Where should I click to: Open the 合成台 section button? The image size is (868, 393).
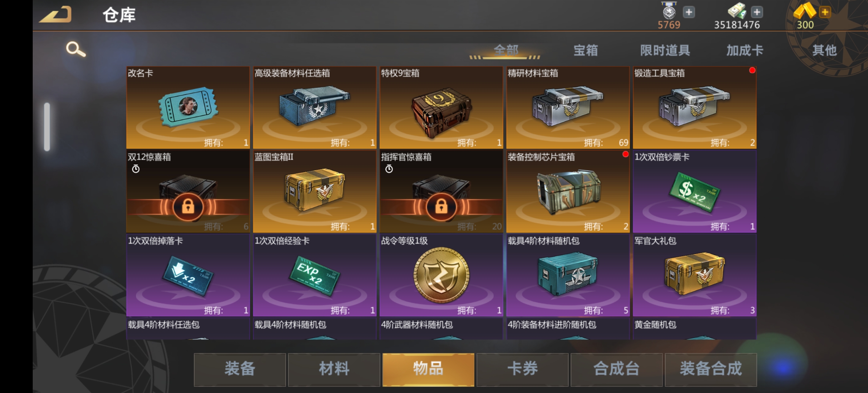pyautogui.click(x=616, y=369)
